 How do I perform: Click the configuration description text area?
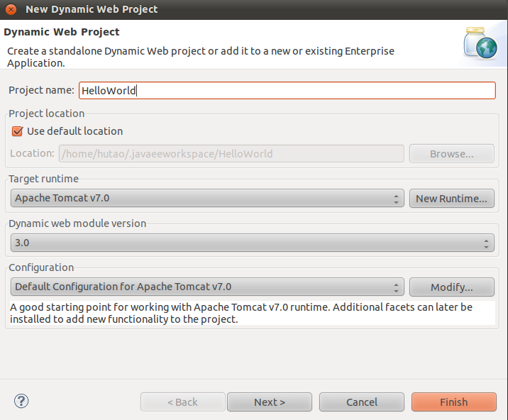pyautogui.click(x=252, y=313)
